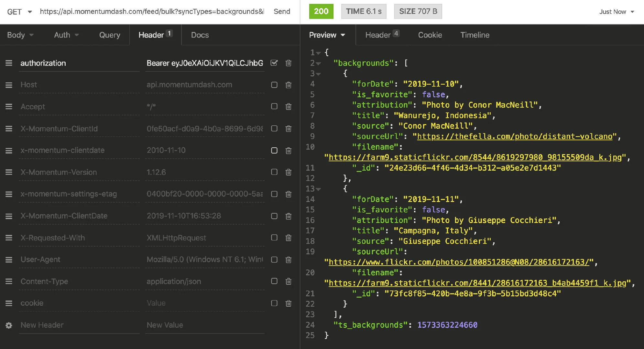
Task: Click trash icon for Host header
Action: [x=289, y=85]
